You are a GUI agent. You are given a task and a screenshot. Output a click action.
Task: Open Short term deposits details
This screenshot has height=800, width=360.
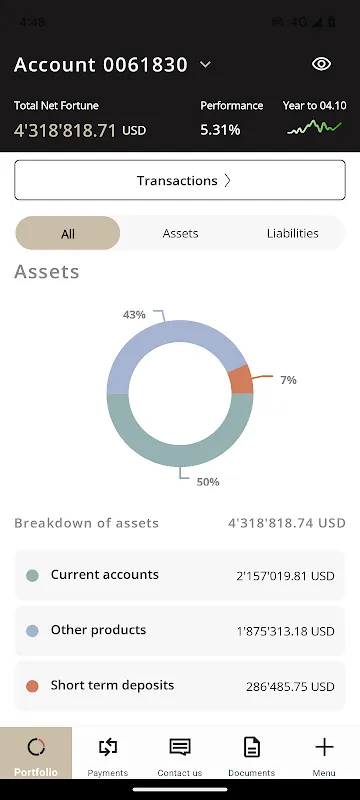pyautogui.click(x=179, y=686)
